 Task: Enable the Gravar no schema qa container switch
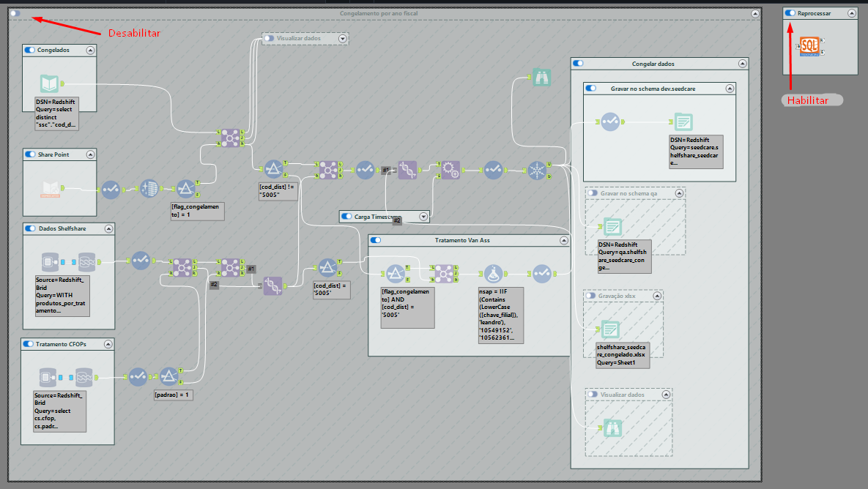[x=593, y=193]
